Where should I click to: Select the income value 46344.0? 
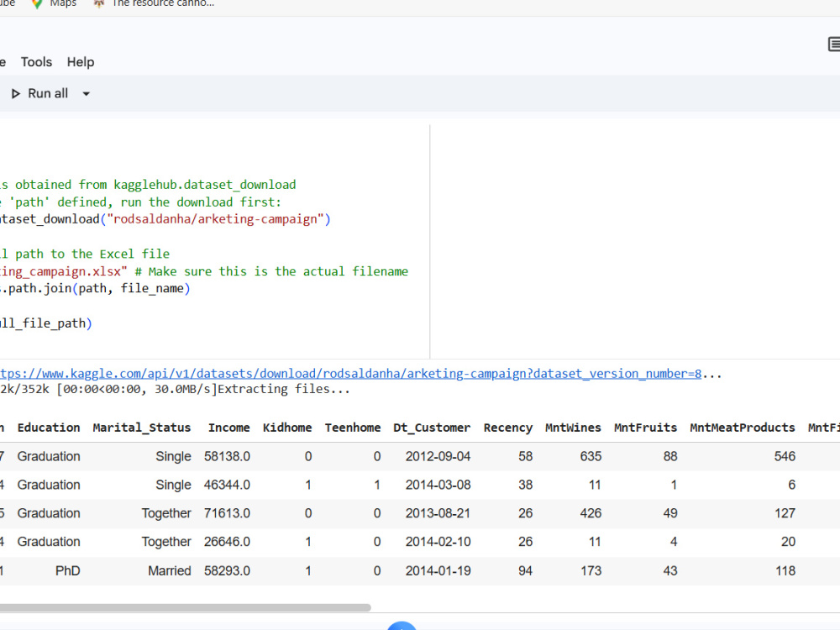click(x=227, y=485)
